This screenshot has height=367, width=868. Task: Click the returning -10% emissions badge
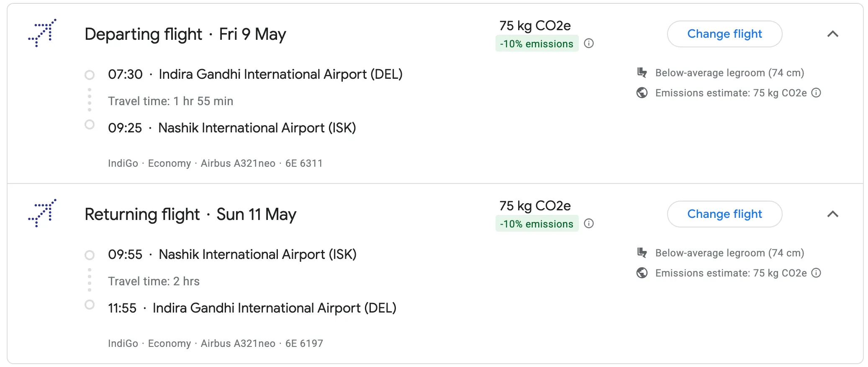(x=537, y=224)
